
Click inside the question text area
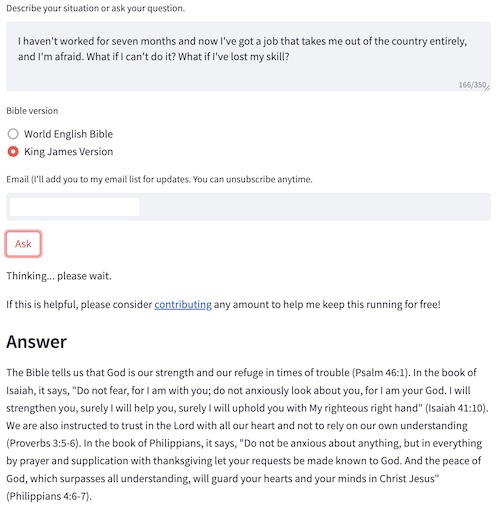tap(248, 57)
